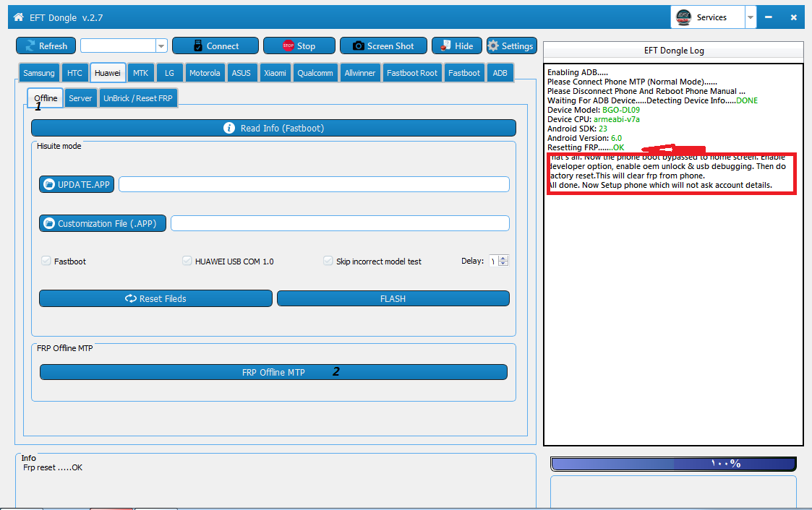This screenshot has width=812, height=510.
Task: Click the info icon on Read Info
Action: [229, 128]
